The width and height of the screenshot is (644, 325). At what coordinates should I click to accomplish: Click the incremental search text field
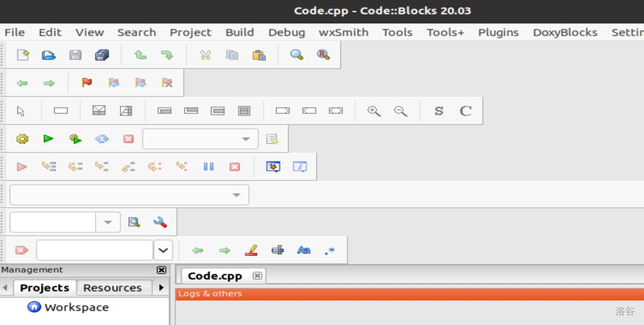point(94,250)
